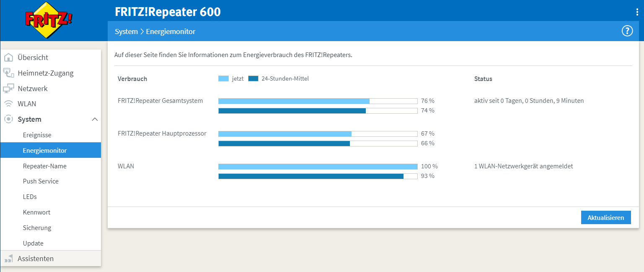Viewport: 644px width, 272px height.
Task: Open Repeater-Name submenu item
Action: coord(51,166)
